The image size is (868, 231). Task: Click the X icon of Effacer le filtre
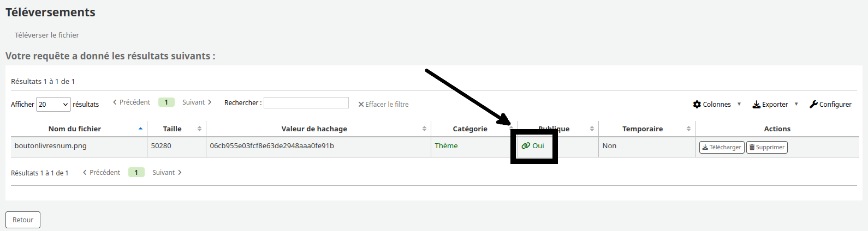pyautogui.click(x=361, y=105)
